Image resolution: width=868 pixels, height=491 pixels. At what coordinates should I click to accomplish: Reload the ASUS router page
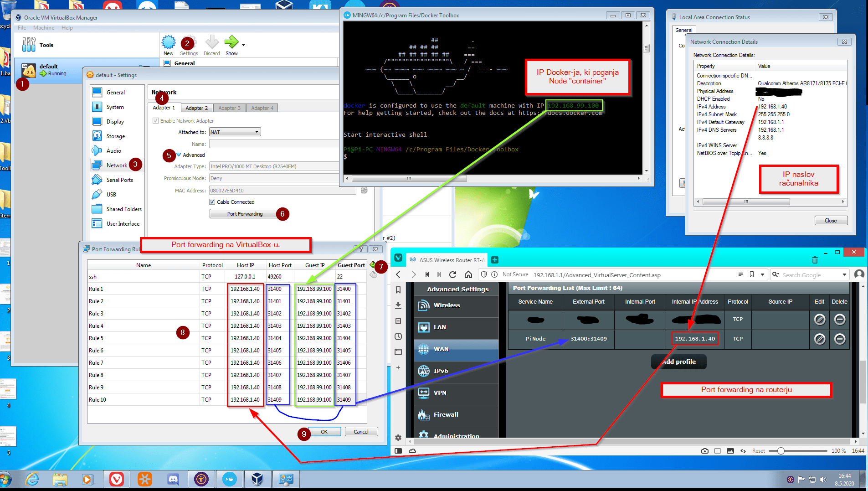[x=452, y=274]
